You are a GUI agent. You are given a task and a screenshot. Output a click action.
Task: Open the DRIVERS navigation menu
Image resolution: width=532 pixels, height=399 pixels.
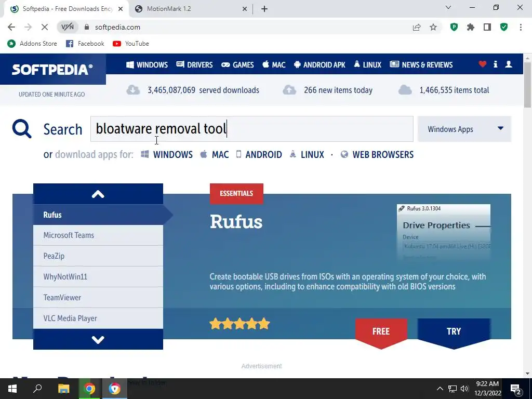[x=194, y=64]
